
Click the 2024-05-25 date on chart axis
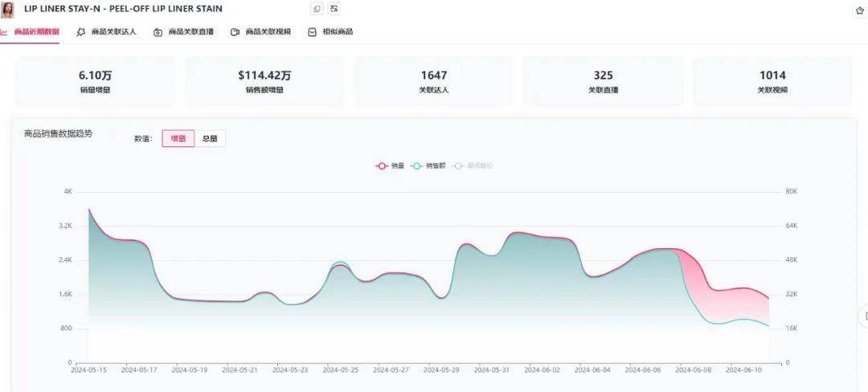[x=341, y=370]
